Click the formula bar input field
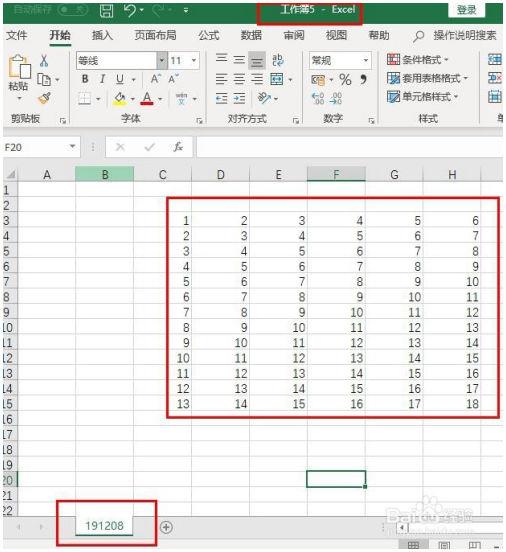This screenshot has width=506, height=552. (x=350, y=146)
